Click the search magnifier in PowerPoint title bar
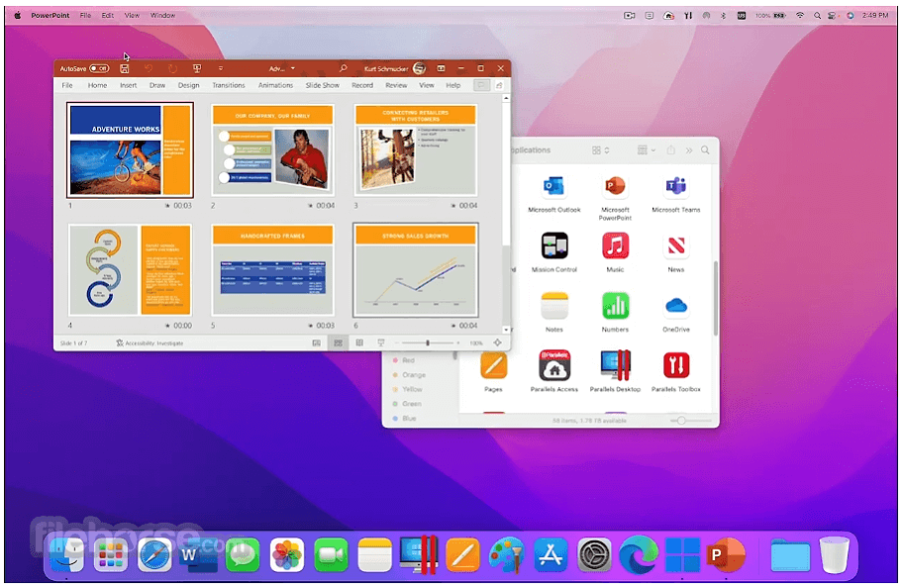This screenshot has height=588, width=904. [x=343, y=68]
